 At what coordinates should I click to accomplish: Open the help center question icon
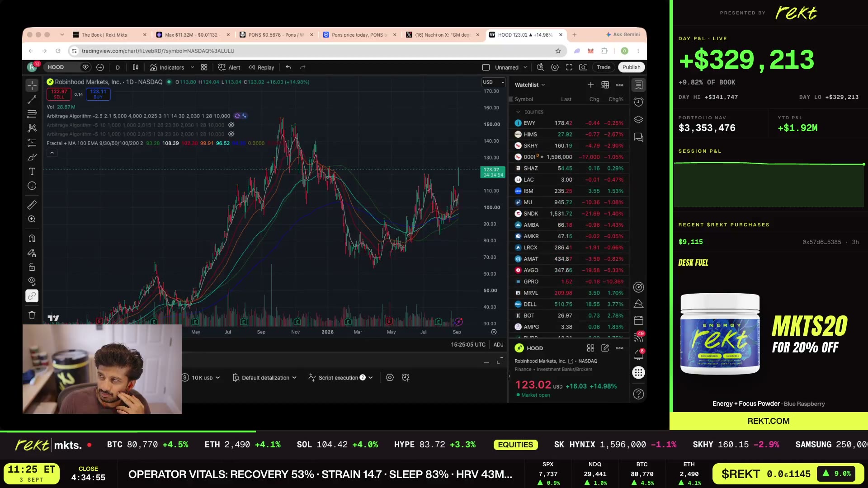[x=638, y=394]
